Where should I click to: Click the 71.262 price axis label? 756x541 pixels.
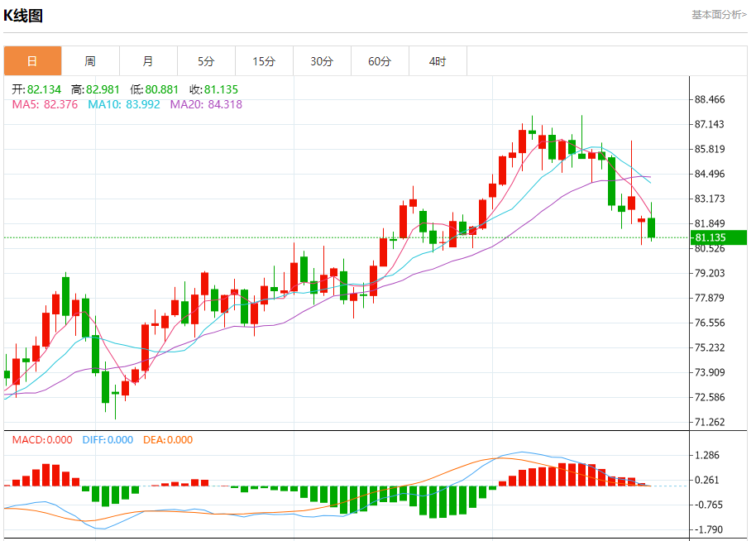click(x=709, y=422)
